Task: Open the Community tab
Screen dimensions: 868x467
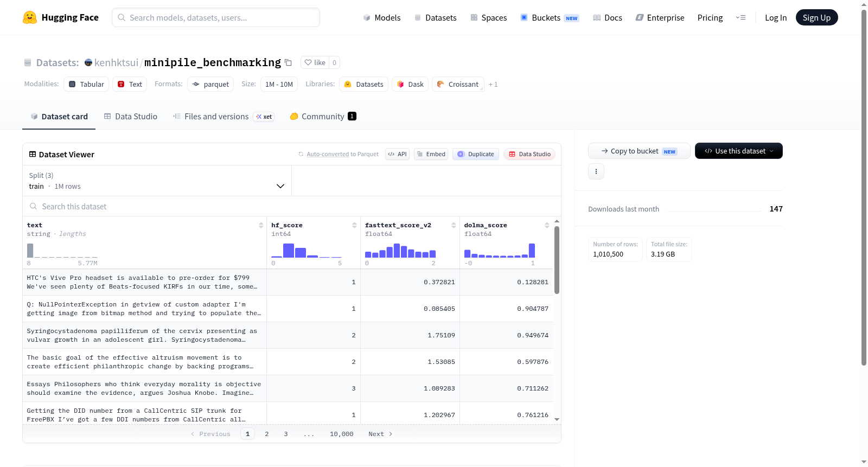Action: coord(323,116)
